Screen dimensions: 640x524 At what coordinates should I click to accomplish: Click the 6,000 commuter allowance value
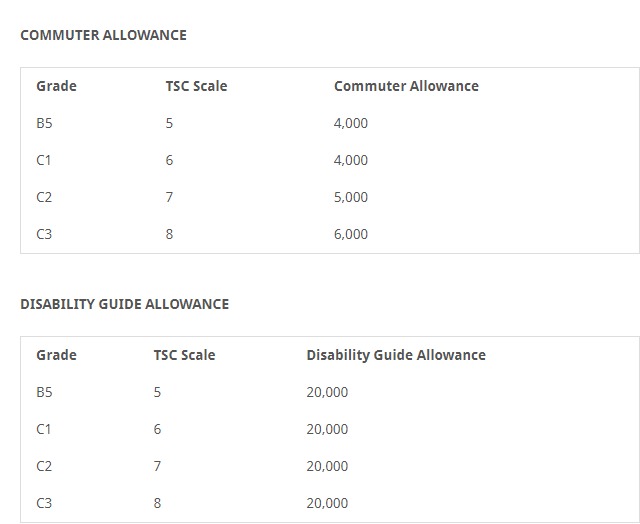(351, 234)
